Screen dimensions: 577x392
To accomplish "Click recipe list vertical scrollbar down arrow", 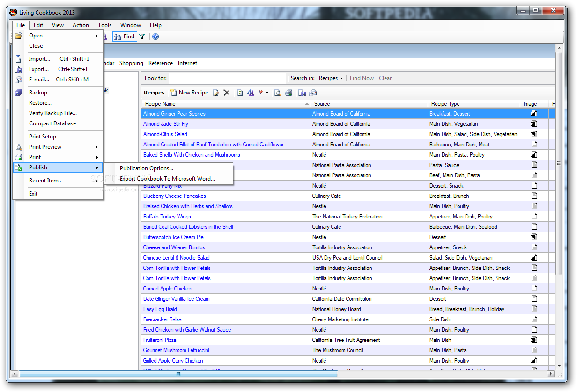I will pos(558,366).
